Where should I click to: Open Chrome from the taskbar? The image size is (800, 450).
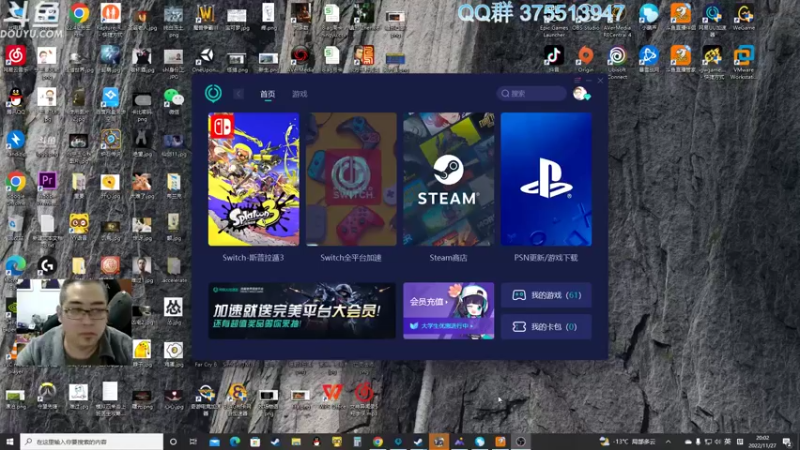click(x=378, y=442)
